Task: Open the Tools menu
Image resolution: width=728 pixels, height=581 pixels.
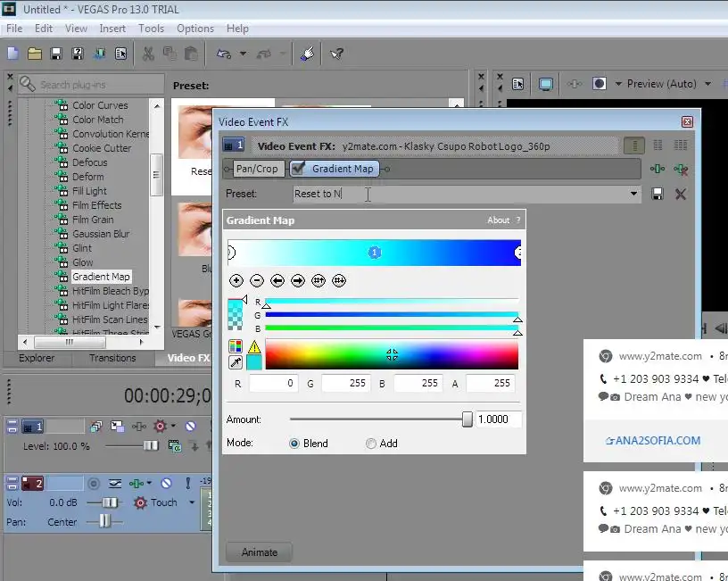Action: pos(152,29)
